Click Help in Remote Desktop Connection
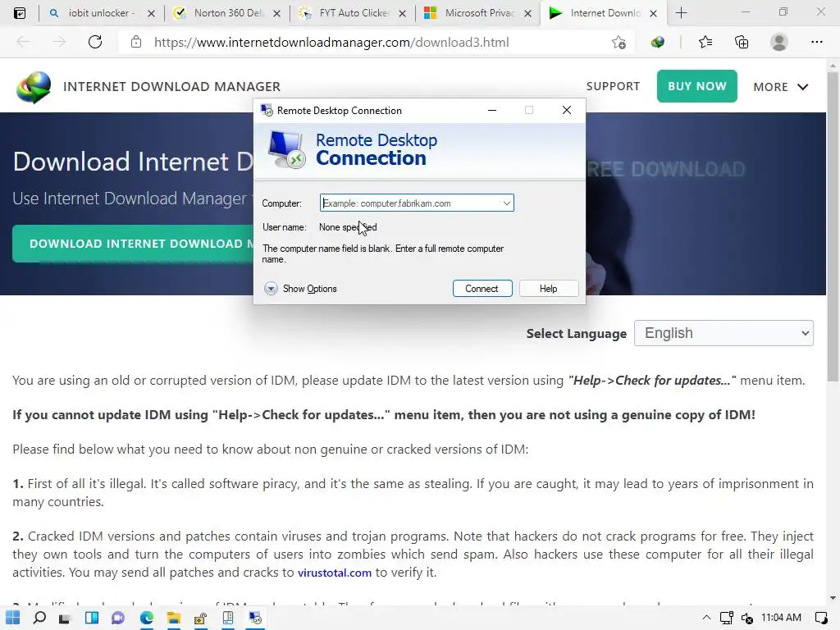The height and width of the screenshot is (630, 840). pos(549,289)
